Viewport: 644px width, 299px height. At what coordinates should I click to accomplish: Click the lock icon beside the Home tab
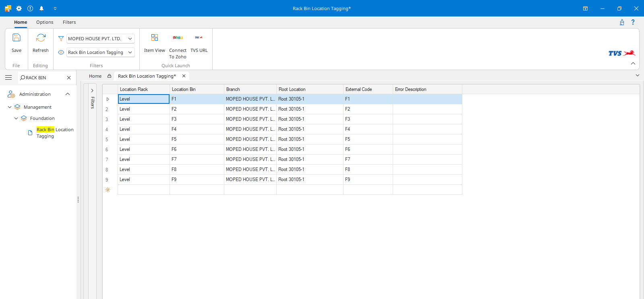[x=109, y=76]
